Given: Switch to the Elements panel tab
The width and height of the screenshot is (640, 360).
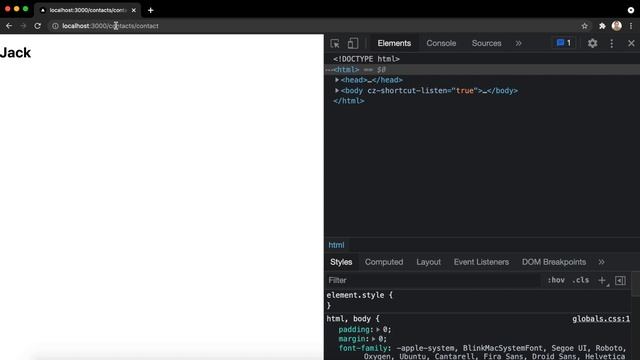Looking at the screenshot, I should 394,43.
